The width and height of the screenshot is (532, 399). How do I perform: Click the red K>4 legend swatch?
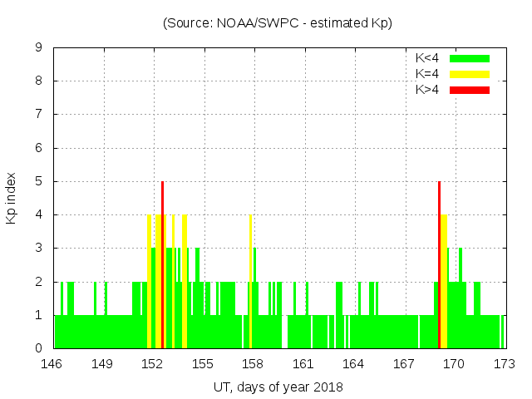pyautogui.click(x=470, y=89)
